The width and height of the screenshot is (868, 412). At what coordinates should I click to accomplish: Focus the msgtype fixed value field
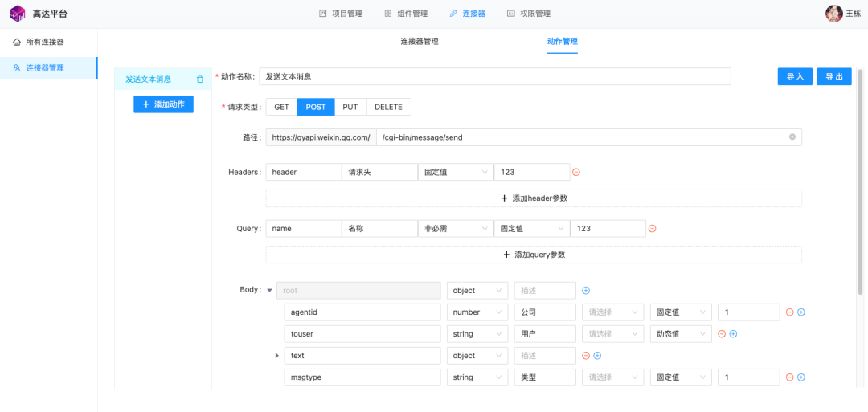tap(749, 377)
